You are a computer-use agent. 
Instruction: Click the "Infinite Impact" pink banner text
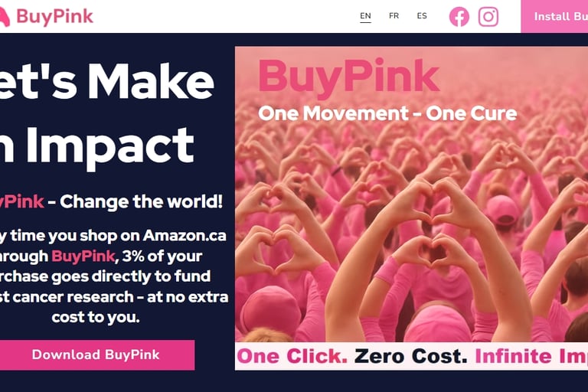(531, 356)
